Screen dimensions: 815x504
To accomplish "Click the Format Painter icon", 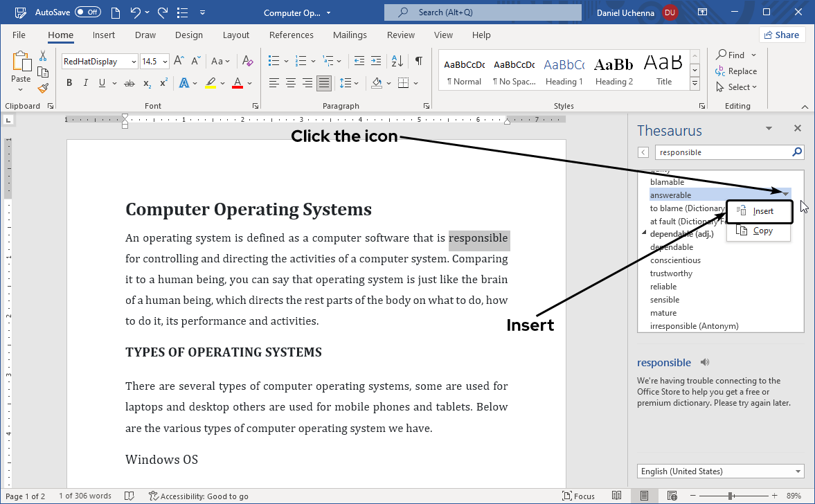I will 43,89.
